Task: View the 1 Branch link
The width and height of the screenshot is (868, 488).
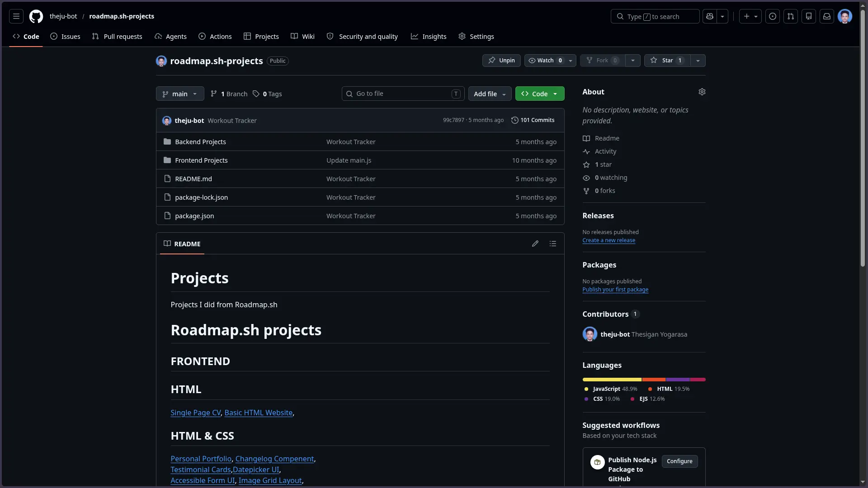Action: click(229, 94)
